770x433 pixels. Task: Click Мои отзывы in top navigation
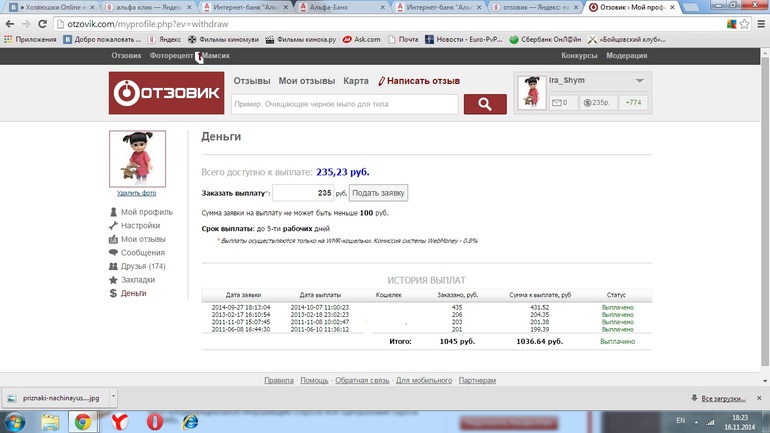coord(307,81)
